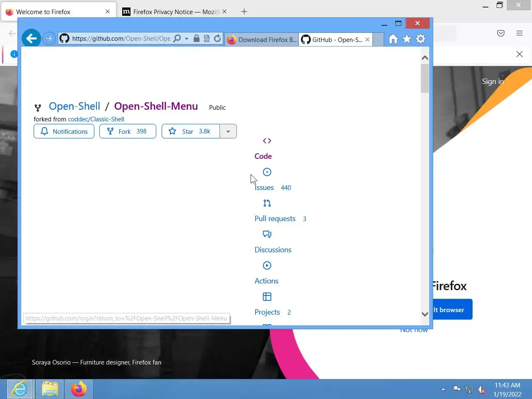Screen dimensions: 532x399
Task: Open a new tab in Internet Explorer
Action: (378, 39)
